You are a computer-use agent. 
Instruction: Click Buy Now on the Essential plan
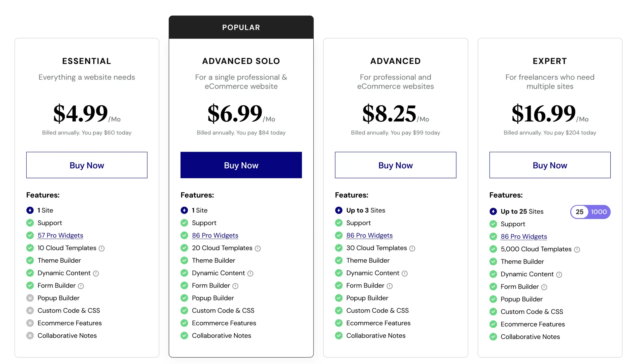pos(87,165)
